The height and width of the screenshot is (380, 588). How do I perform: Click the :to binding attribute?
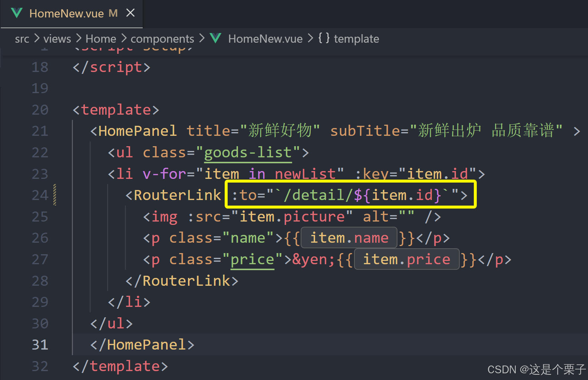(244, 195)
